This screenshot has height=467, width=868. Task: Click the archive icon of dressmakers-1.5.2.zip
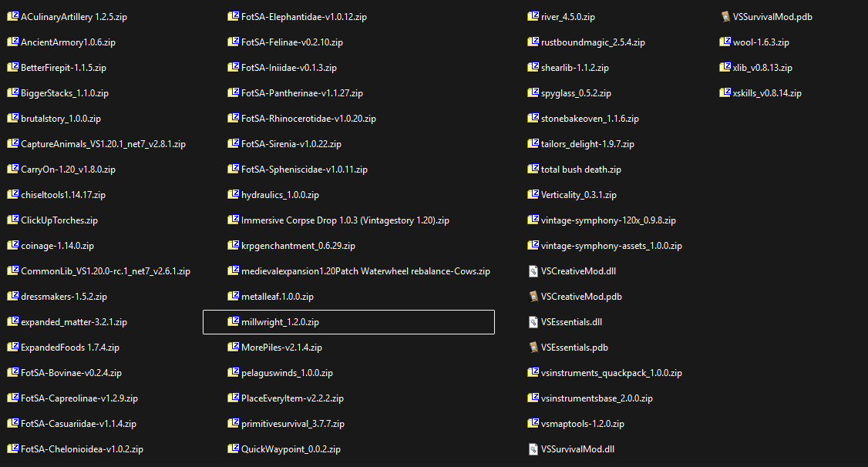coord(13,297)
